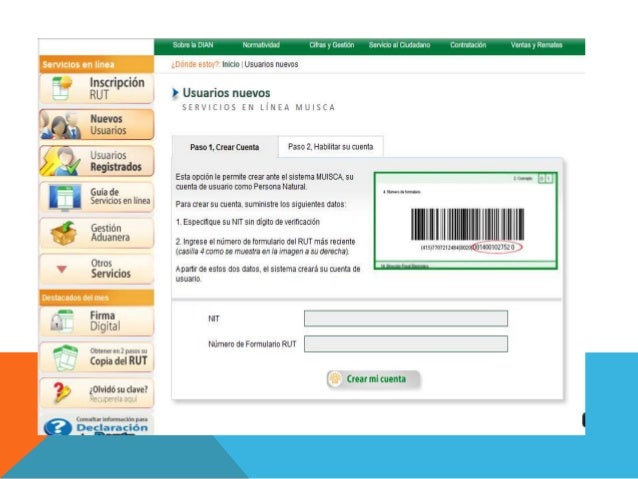The width and height of the screenshot is (638, 479).
Task: Open the Otros Servicios text label
Action: [111, 268]
